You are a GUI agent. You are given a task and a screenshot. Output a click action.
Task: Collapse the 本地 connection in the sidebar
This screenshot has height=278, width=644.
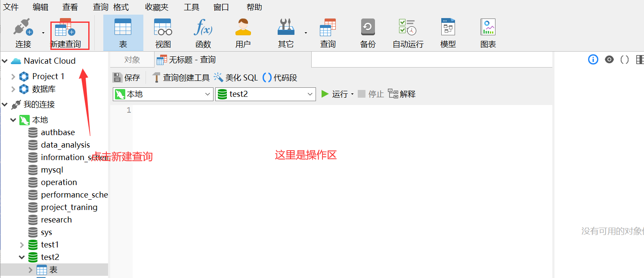coord(13,120)
